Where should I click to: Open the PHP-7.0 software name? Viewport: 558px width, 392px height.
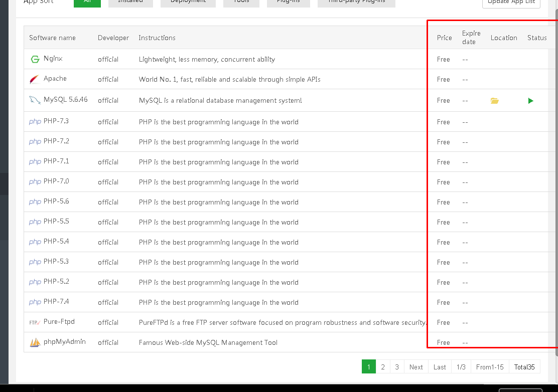point(56,181)
